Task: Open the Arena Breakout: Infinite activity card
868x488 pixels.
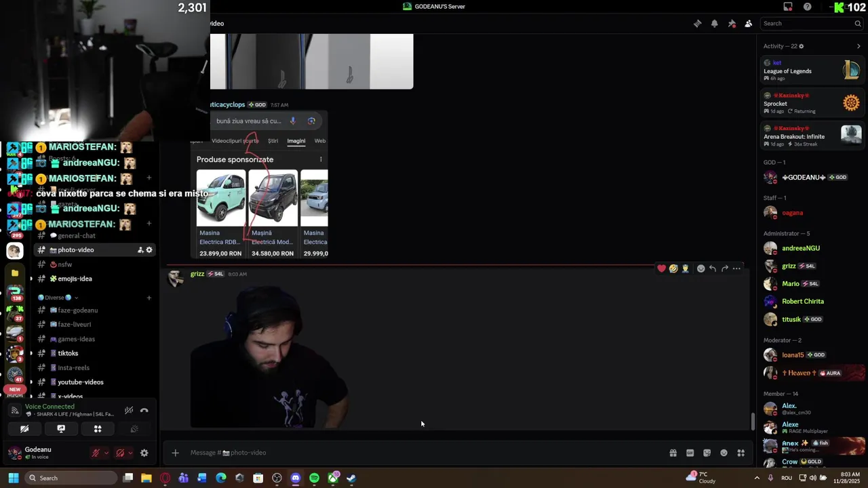Action: pyautogui.click(x=812, y=136)
